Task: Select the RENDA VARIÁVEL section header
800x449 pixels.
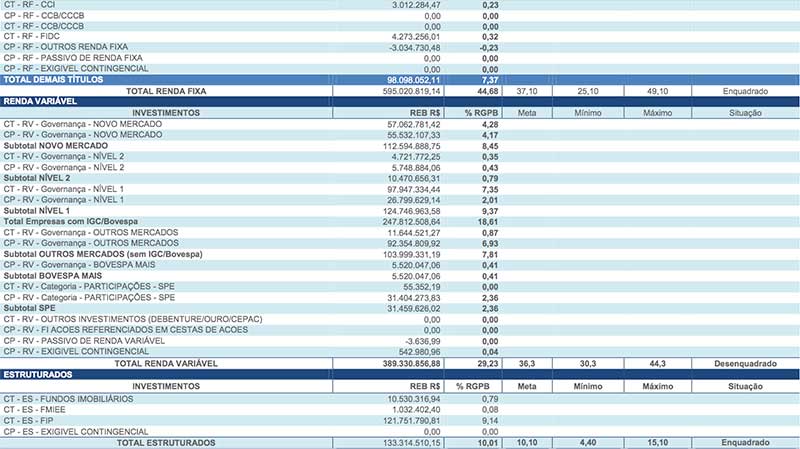Action: [x=38, y=102]
